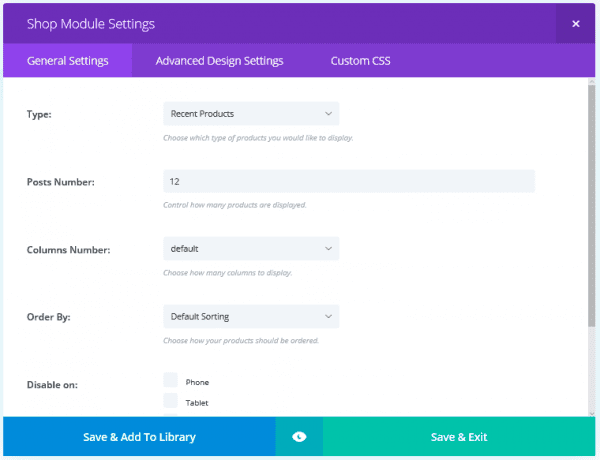Click into the Posts Number field
Viewport: 600px width, 460px height.
(348, 181)
